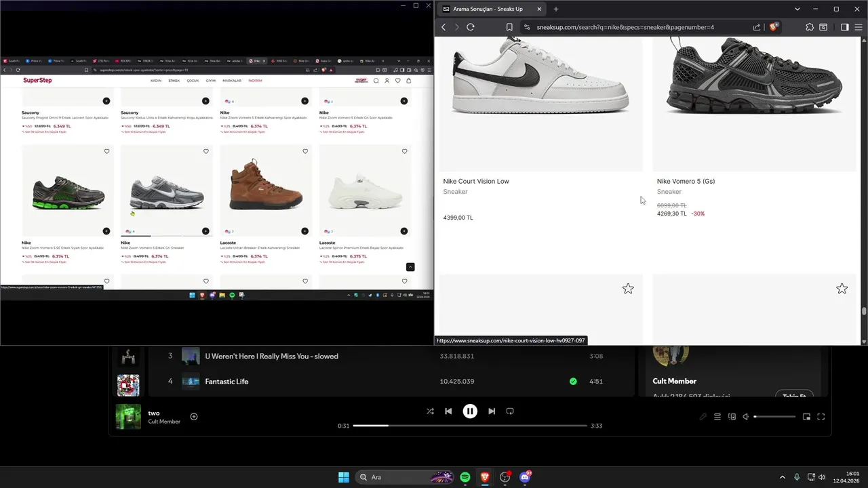
Task: Switch Spotify to full screen
Action: (821, 417)
